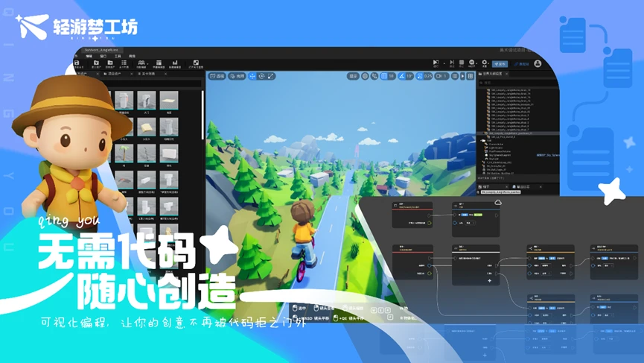Click the 选项 button in viewport

click(x=217, y=76)
